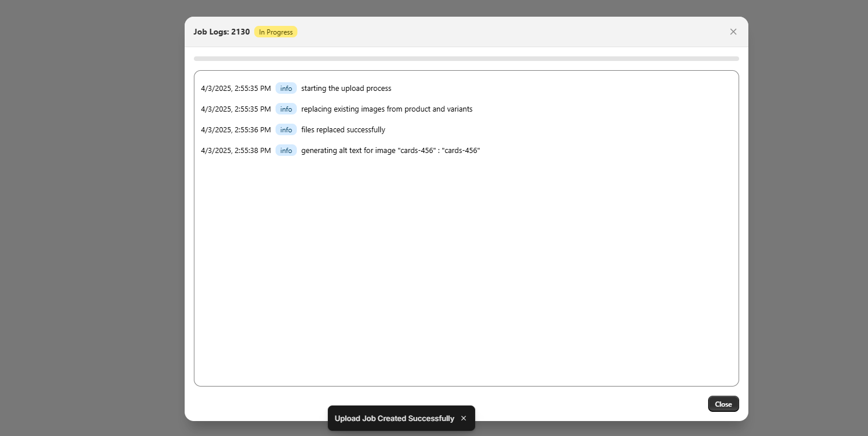Click the X to close the Job Logs dialog
The height and width of the screenshot is (436, 868).
click(733, 32)
